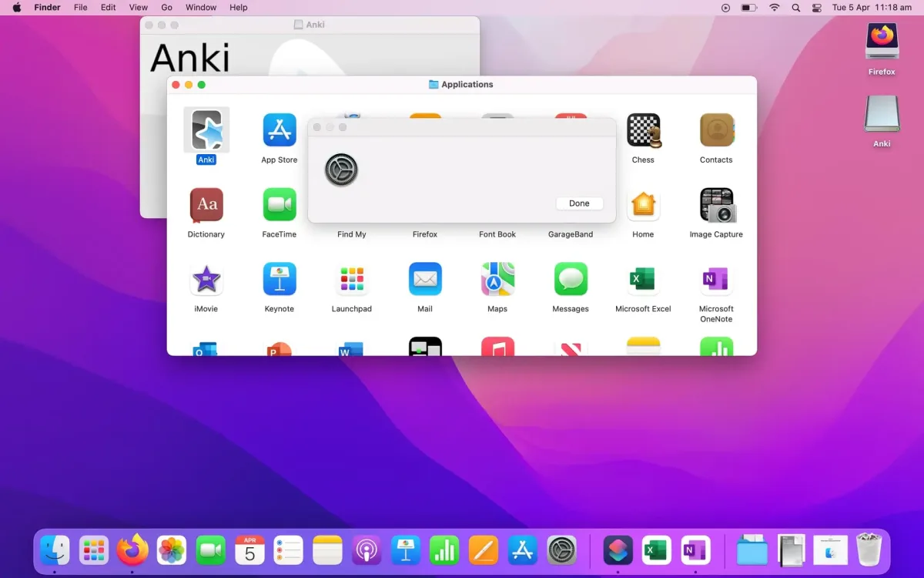Select the Image Capture app icon

coord(717,204)
